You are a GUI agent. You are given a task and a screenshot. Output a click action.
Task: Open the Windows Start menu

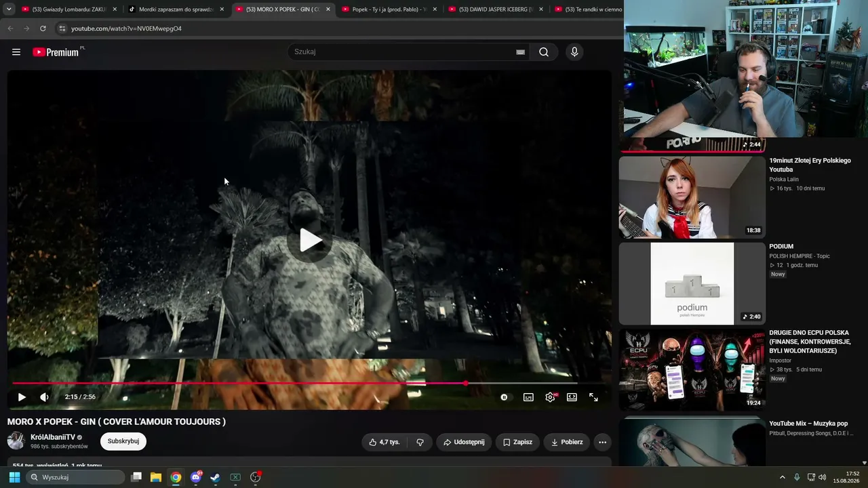point(14,477)
